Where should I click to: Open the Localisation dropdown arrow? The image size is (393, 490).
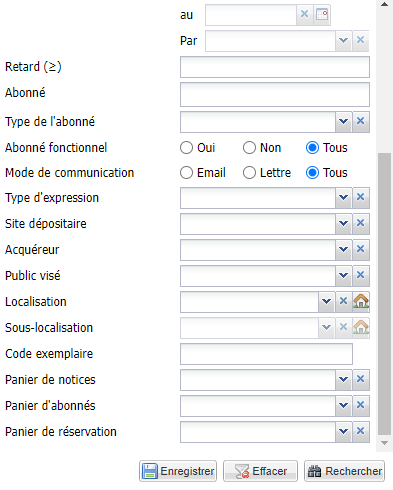[x=326, y=301]
